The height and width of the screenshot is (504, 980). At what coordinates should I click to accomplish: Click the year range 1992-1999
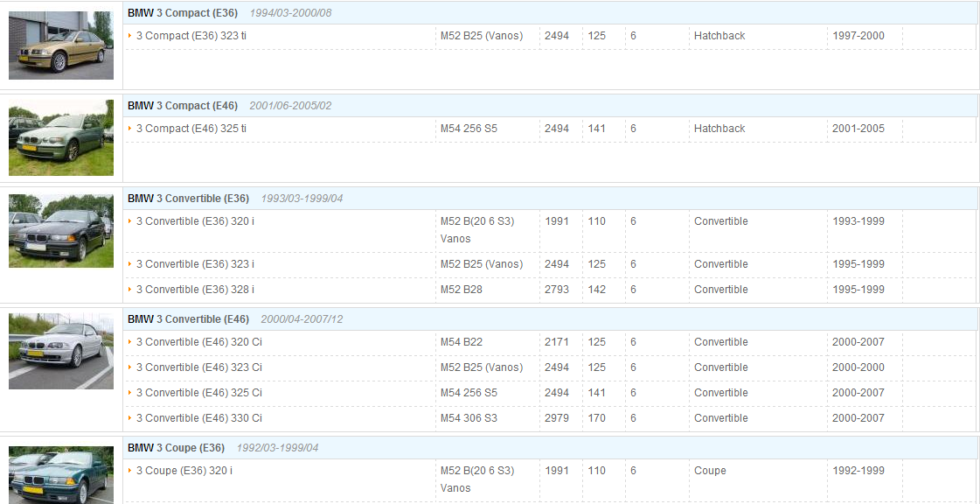[x=858, y=470]
